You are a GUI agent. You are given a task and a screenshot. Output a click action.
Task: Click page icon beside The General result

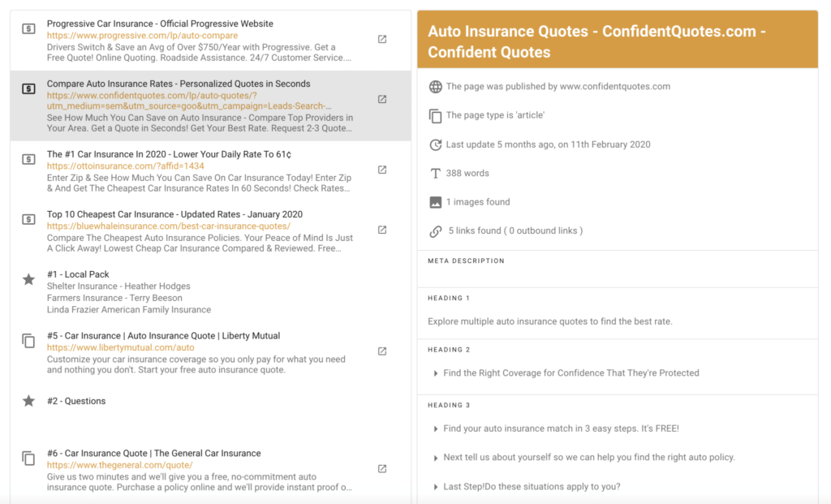pos(28,459)
